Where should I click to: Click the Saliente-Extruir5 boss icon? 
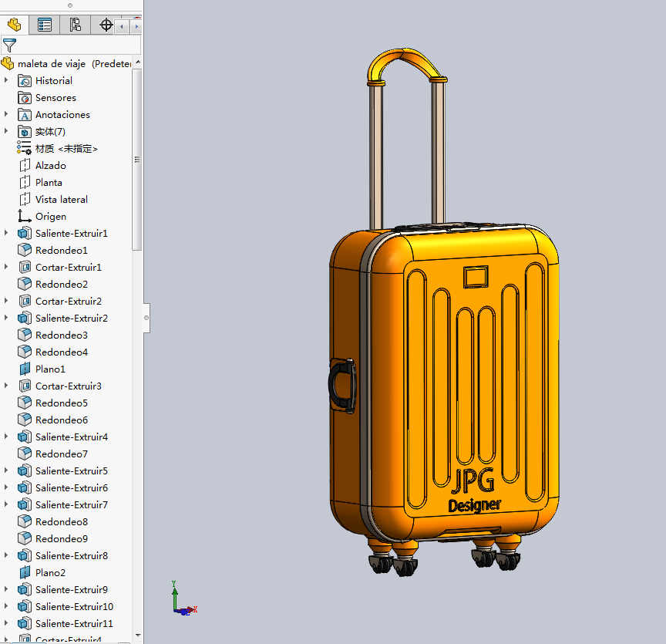pyautogui.click(x=25, y=470)
